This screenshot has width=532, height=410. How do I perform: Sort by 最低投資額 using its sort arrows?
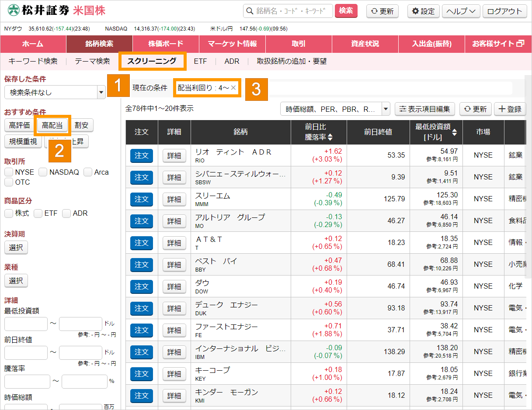(x=455, y=132)
